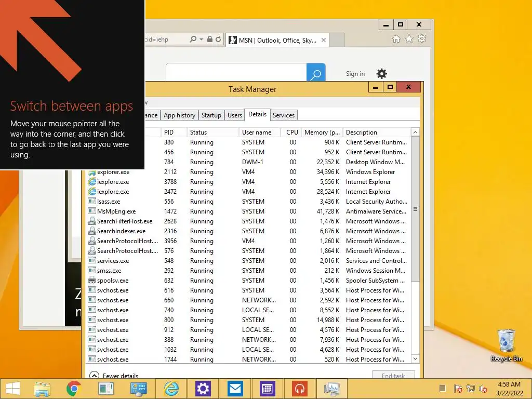Select the SearchIndexer.exe process
Viewport: 532px width, 399px height.
click(248, 231)
